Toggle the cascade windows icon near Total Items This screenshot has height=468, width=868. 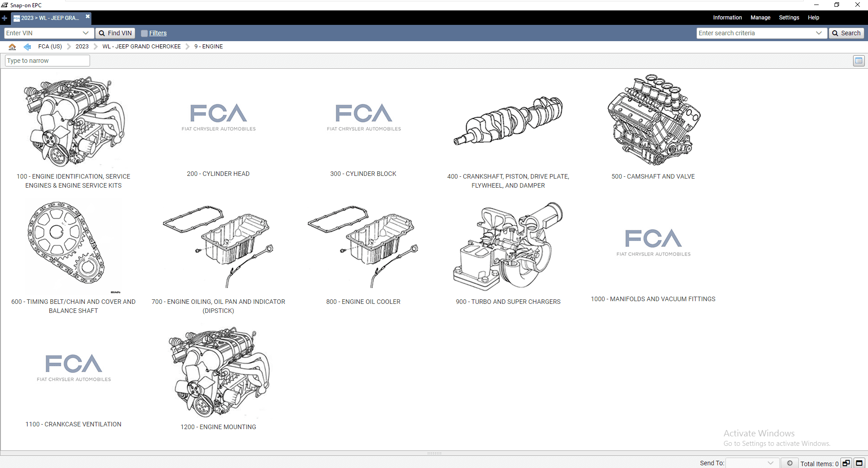845,463
